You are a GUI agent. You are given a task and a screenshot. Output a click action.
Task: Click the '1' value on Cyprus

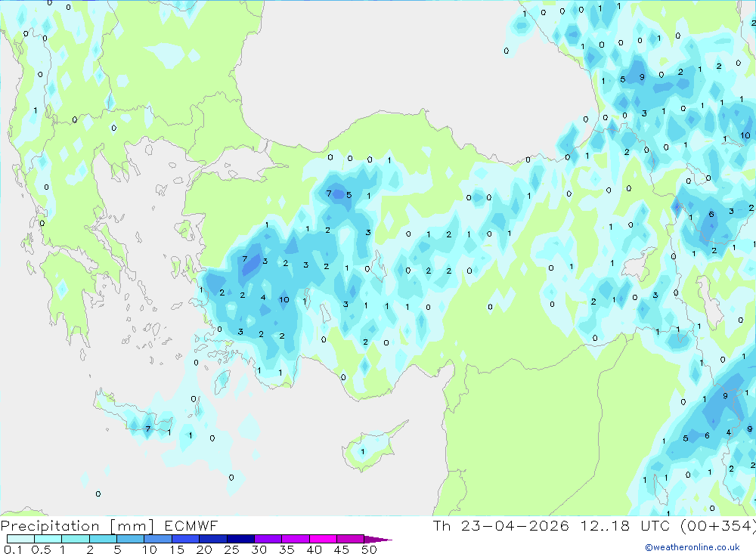tap(363, 452)
